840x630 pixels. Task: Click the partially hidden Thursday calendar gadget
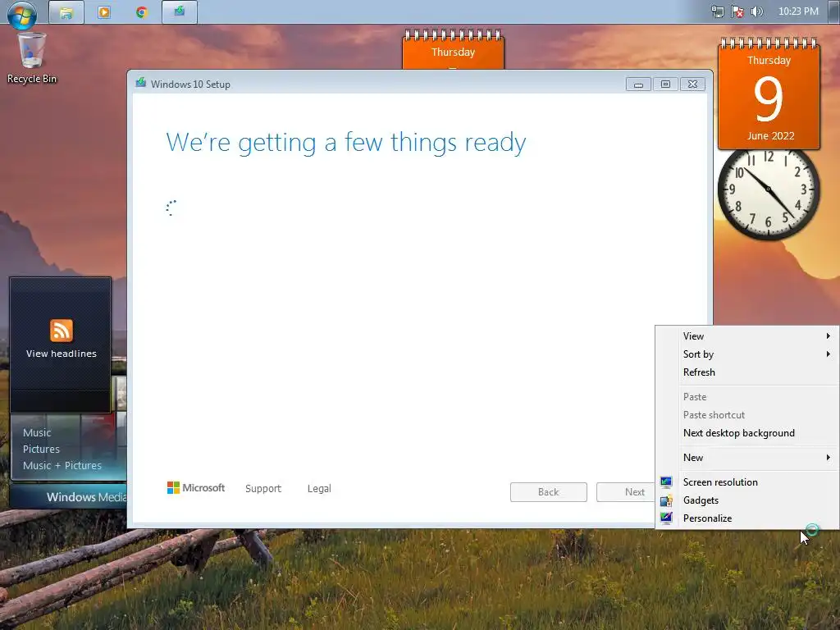[453, 49]
